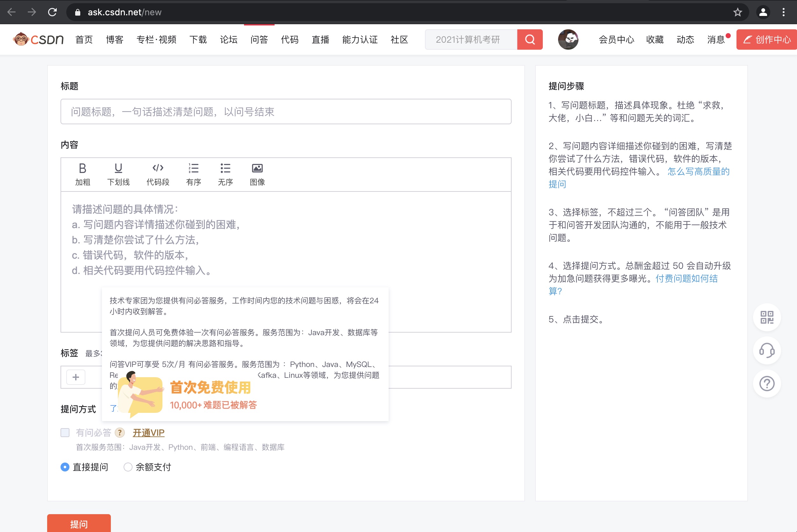Open the QR code floating icon
The width and height of the screenshot is (797, 532).
pos(767,317)
